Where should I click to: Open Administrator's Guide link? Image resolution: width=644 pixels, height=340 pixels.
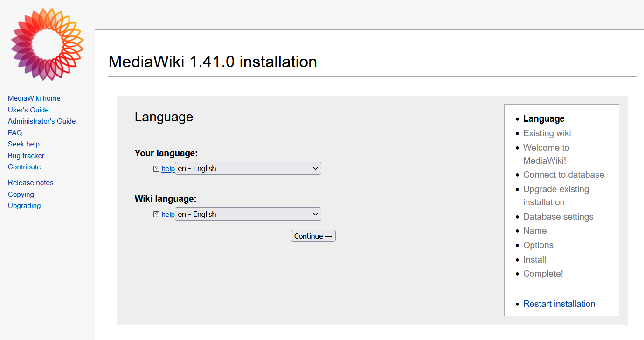pos(42,121)
